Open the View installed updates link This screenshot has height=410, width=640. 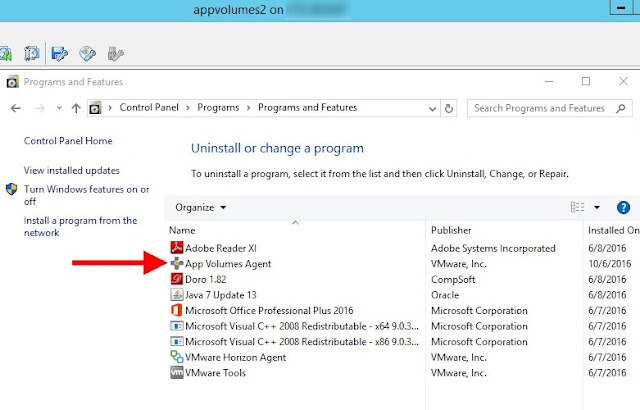[71, 171]
